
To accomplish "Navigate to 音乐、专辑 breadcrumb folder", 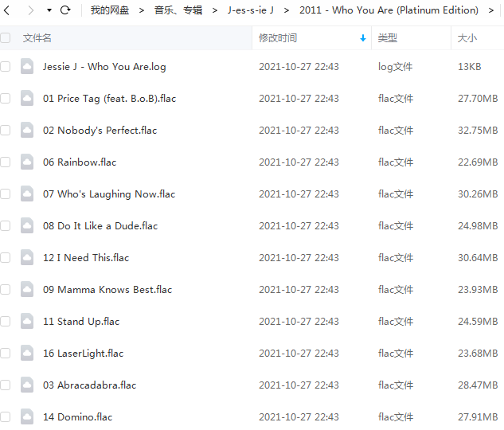I will 178,10.
